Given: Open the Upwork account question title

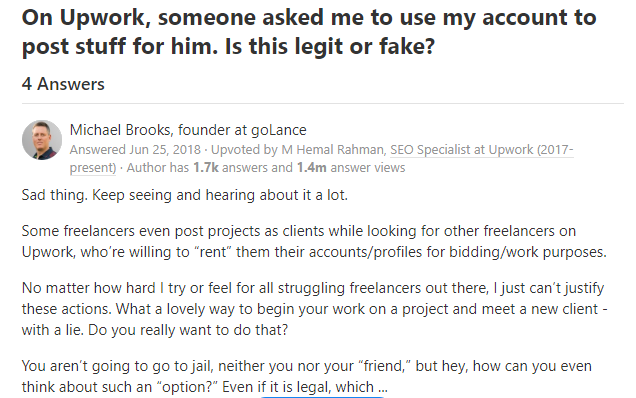Looking at the screenshot, I should 309,32.
